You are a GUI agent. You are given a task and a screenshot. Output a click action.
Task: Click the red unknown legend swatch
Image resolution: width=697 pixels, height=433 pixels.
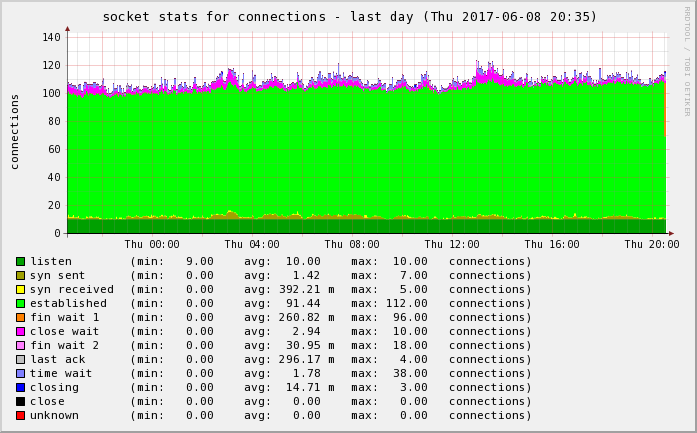[x=20, y=415]
